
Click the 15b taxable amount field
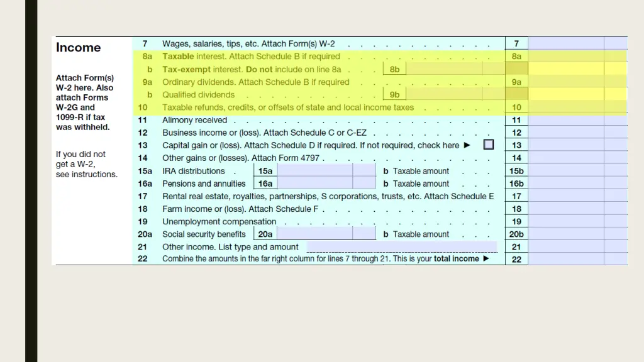point(565,171)
